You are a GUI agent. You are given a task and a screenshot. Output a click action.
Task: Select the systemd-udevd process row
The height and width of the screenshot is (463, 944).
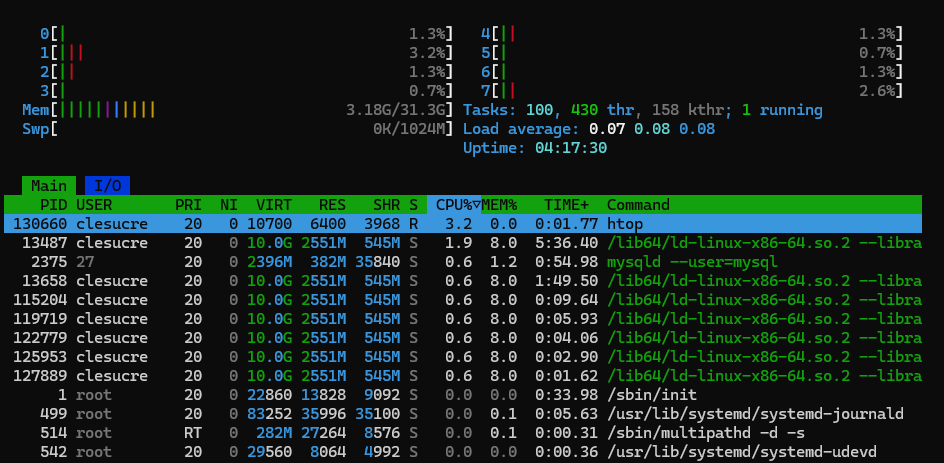[x=463, y=452]
